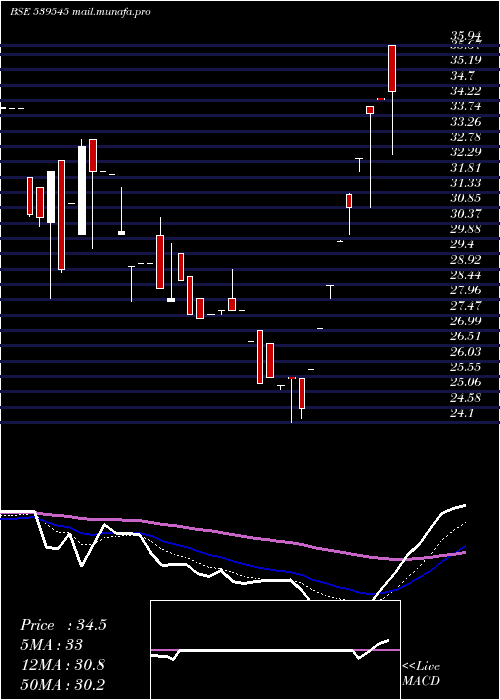The height and width of the screenshot is (700, 500).
Task: Select the 32.78 price axis label
Action: [465, 137]
